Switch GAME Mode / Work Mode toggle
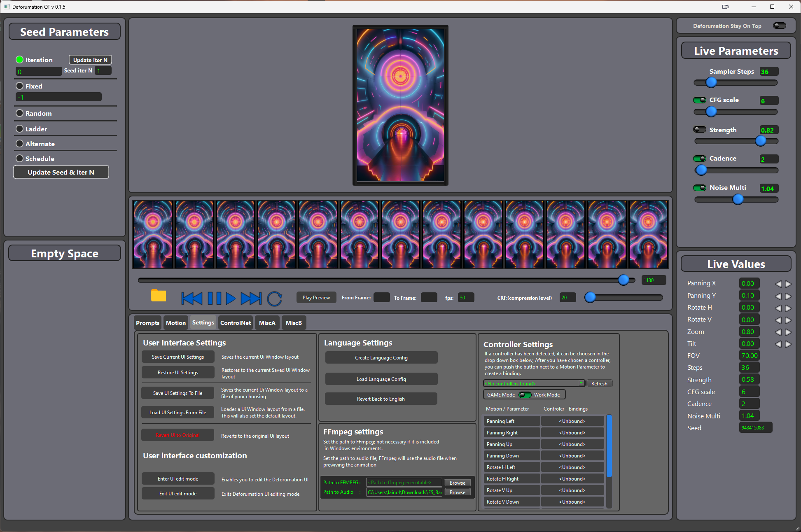The height and width of the screenshot is (532, 801). (x=525, y=395)
